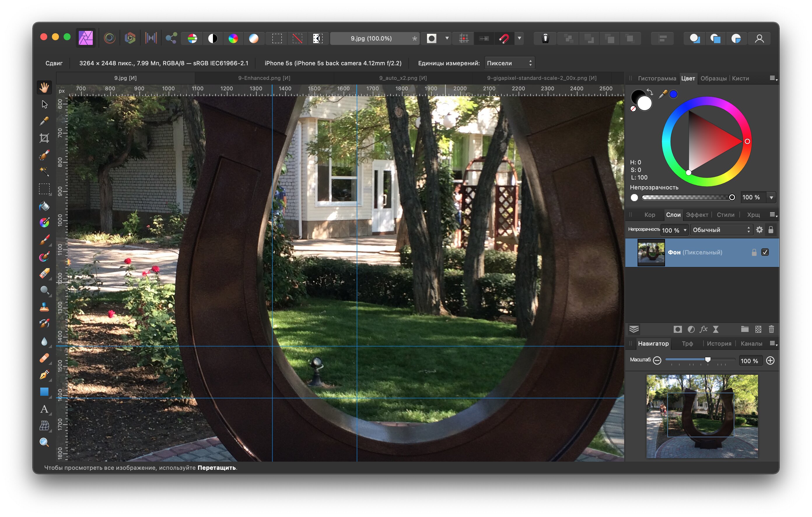Open the История panel tab
Image resolution: width=812 pixels, height=517 pixels.
coord(719,343)
